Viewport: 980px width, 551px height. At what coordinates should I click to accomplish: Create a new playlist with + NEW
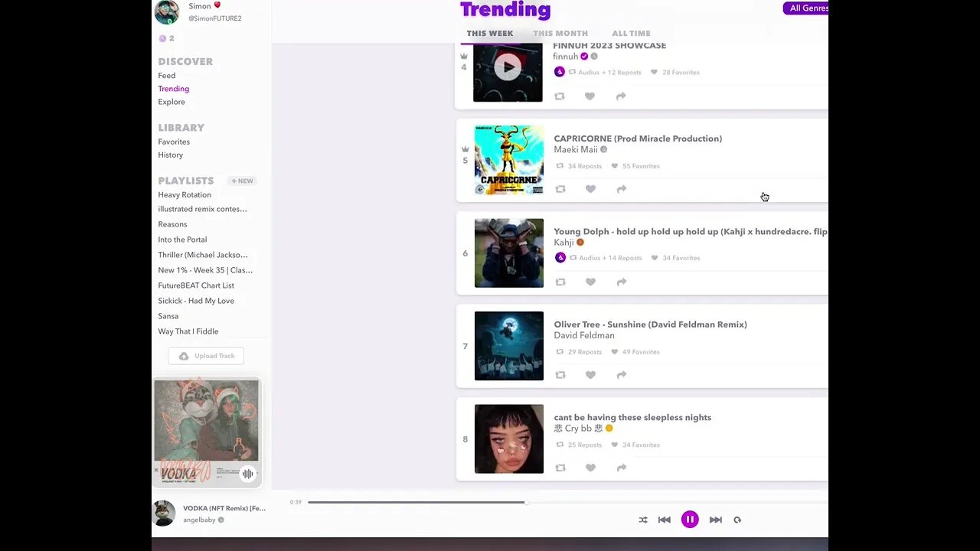tap(242, 181)
